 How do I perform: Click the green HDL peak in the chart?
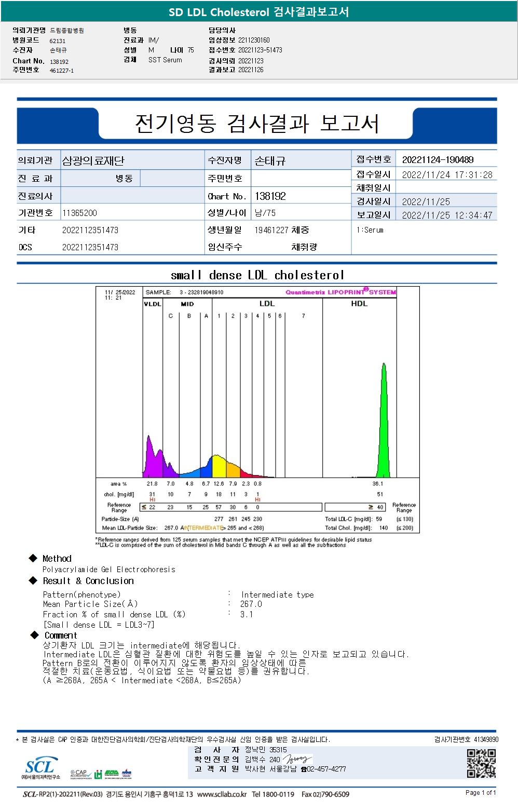click(x=384, y=421)
